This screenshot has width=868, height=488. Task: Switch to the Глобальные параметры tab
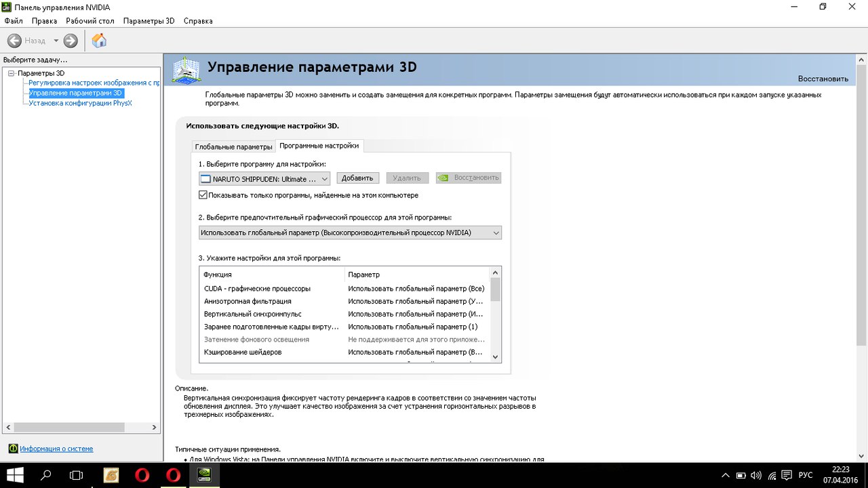click(x=233, y=146)
